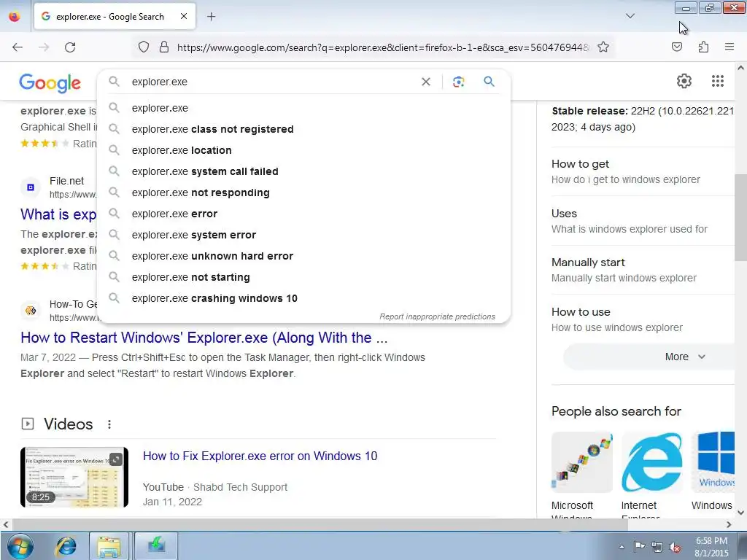Open the list all tabs chevron
Screen dimensions: 747x560
pos(630,16)
